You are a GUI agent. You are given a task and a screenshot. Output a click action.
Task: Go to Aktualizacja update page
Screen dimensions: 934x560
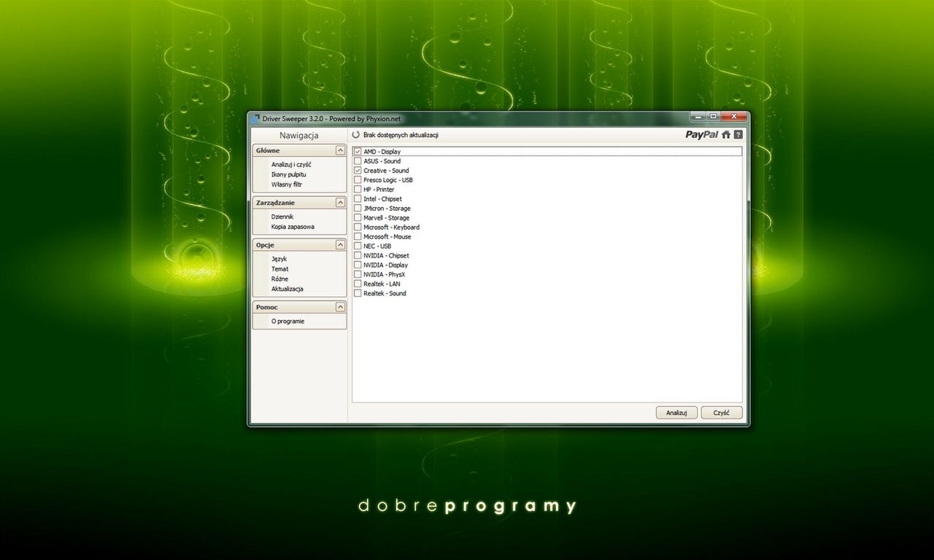287,289
